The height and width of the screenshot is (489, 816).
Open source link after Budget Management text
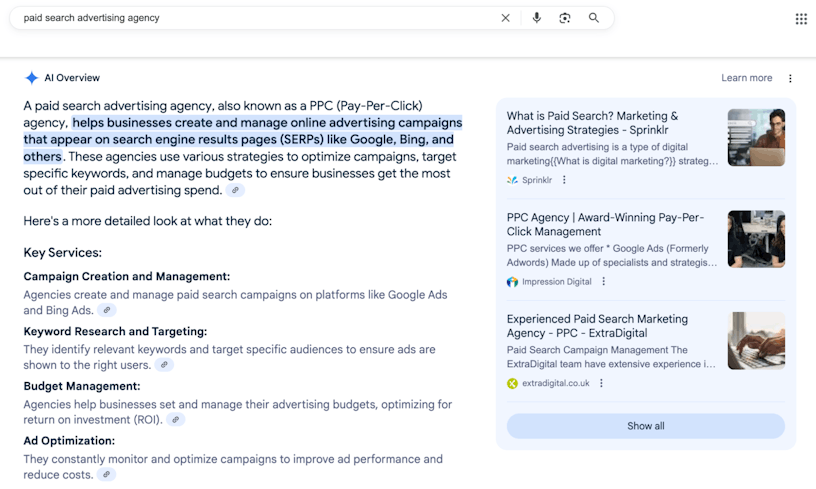click(x=175, y=420)
